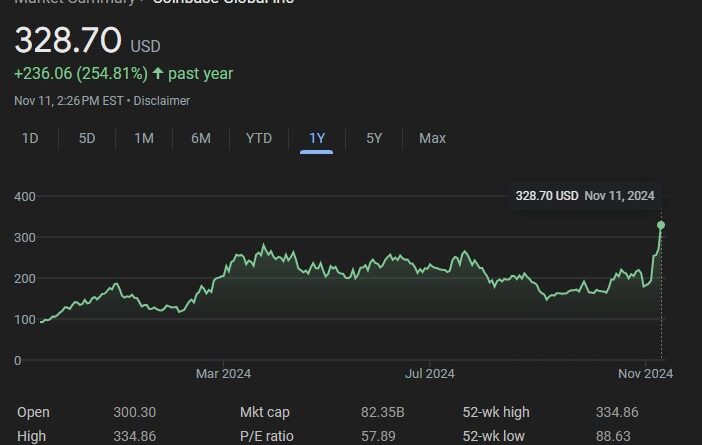Select the 1D time range tab

click(x=30, y=138)
